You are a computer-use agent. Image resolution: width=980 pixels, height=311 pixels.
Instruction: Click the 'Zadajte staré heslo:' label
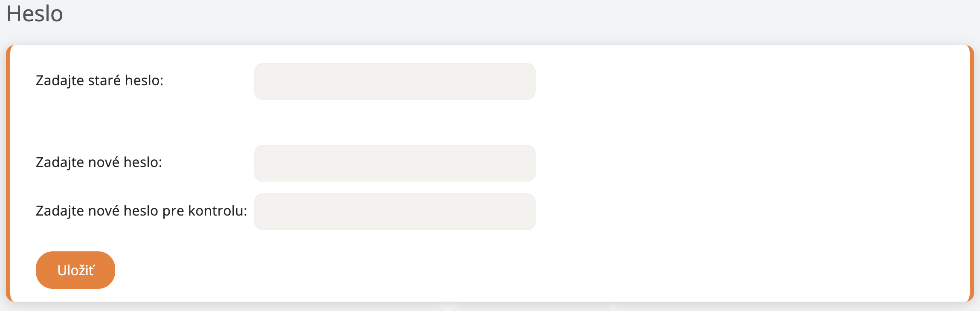pyautogui.click(x=99, y=81)
